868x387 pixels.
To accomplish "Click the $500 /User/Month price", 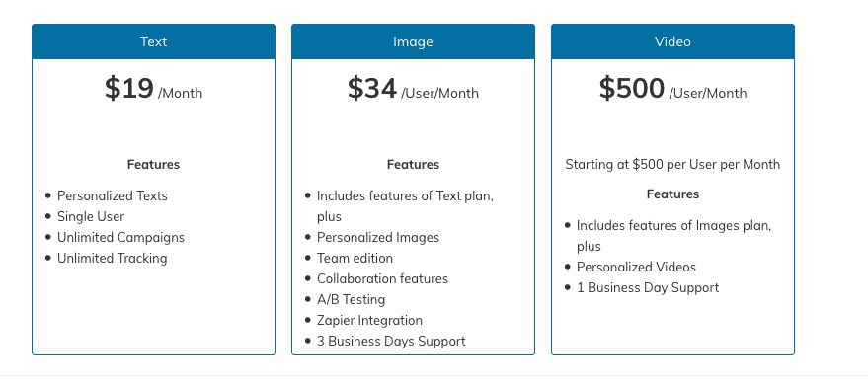I will pyautogui.click(x=672, y=89).
